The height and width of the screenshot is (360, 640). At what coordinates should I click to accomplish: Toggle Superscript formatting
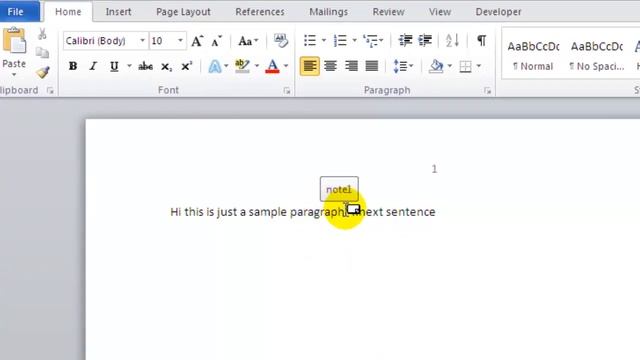tap(187, 66)
